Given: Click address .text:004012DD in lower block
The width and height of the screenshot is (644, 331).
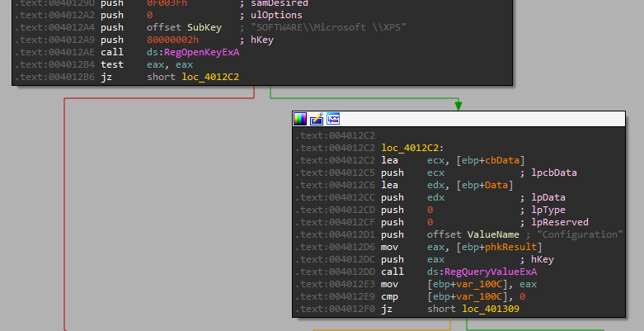Looking at the screenshot, I should 334,272.
